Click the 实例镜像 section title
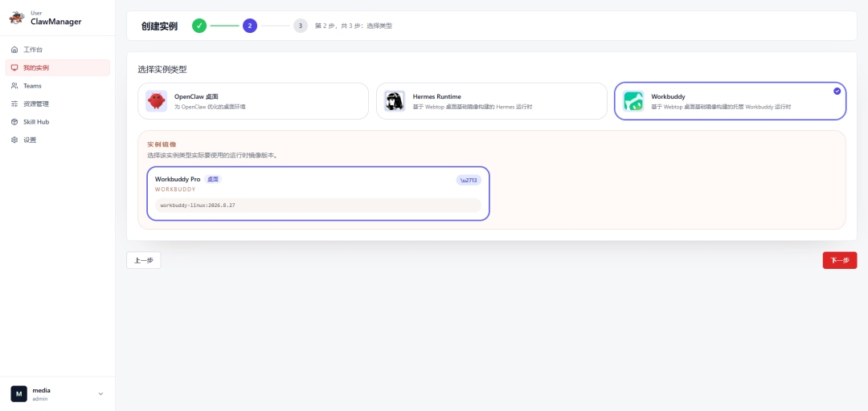The image size is (868, 411). 162,144
